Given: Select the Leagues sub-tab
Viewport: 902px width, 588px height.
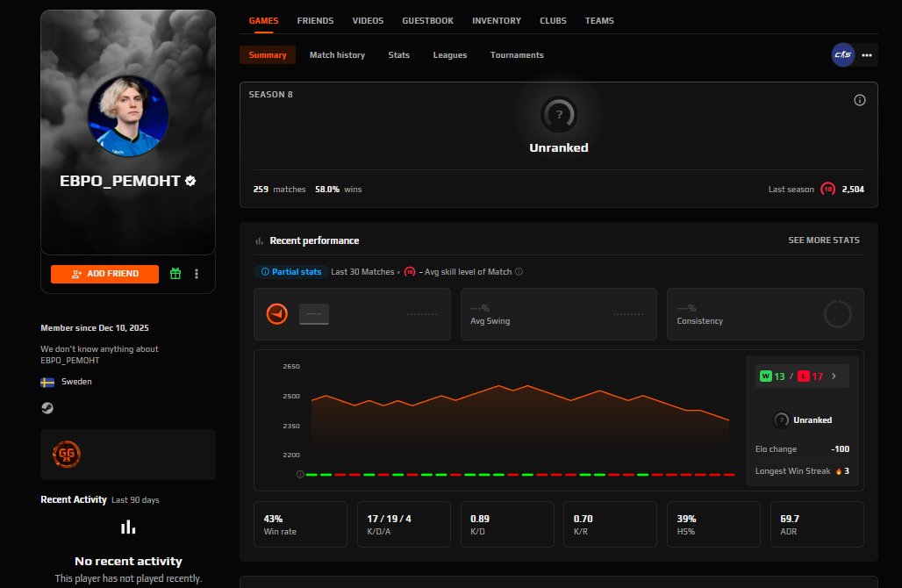Looking at the screenshot, I should click(x=450, y=55).
